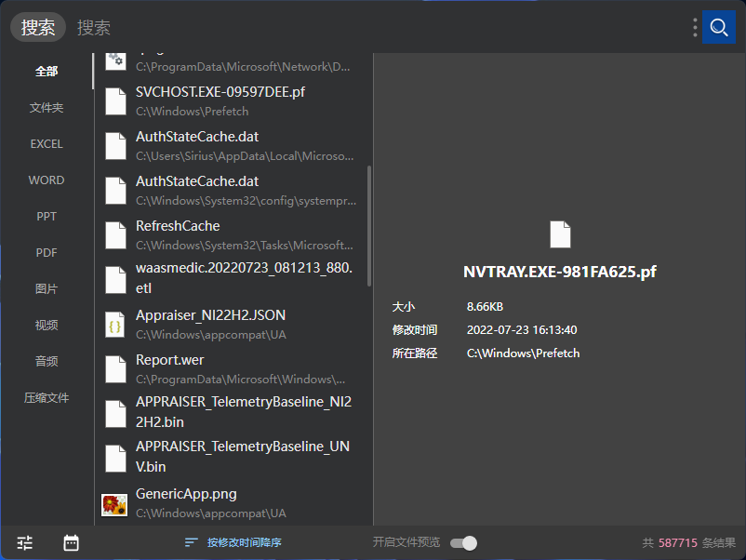
Task: Click the large file icon in preview pane
Action: point(560,234)
